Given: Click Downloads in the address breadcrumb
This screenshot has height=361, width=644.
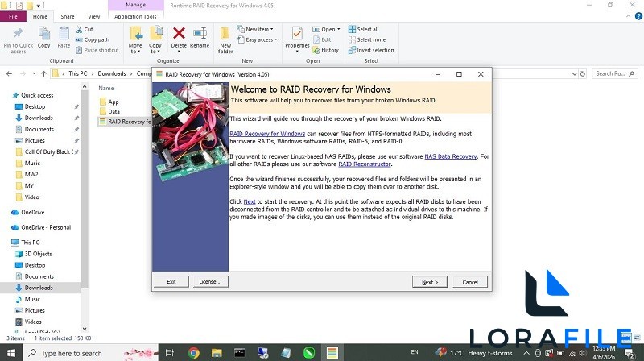Looking at the screenshot, I should click(x=112, y=73).
